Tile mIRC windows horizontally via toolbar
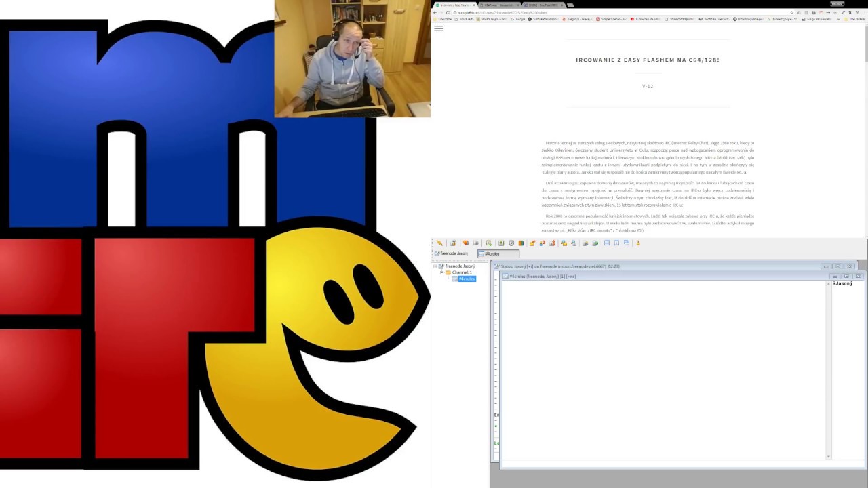This screenshot has width=868, height=488. [607, 243]
